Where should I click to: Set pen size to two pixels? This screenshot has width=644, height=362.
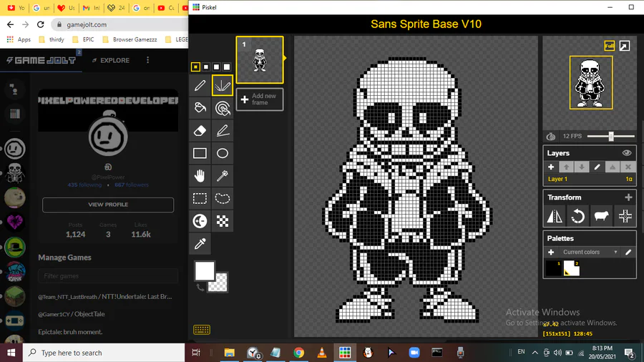point(206,67)
